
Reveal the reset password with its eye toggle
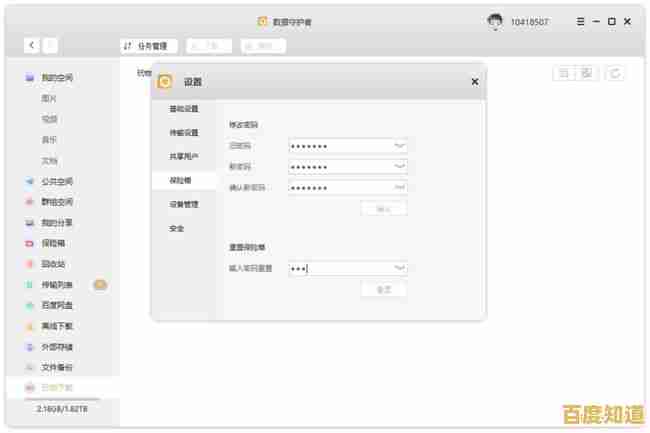coord(399,268)
